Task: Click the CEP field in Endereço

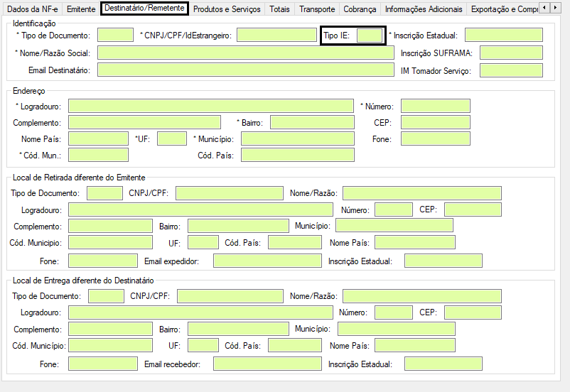Action: (436, 122)
